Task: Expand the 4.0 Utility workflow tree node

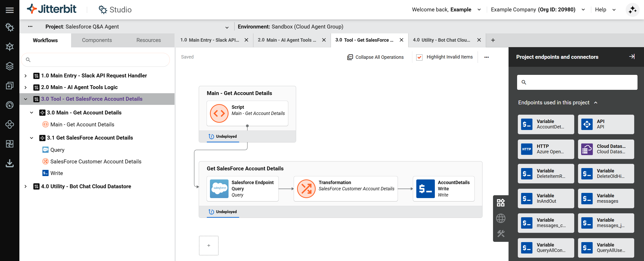Action: point(26,186)
